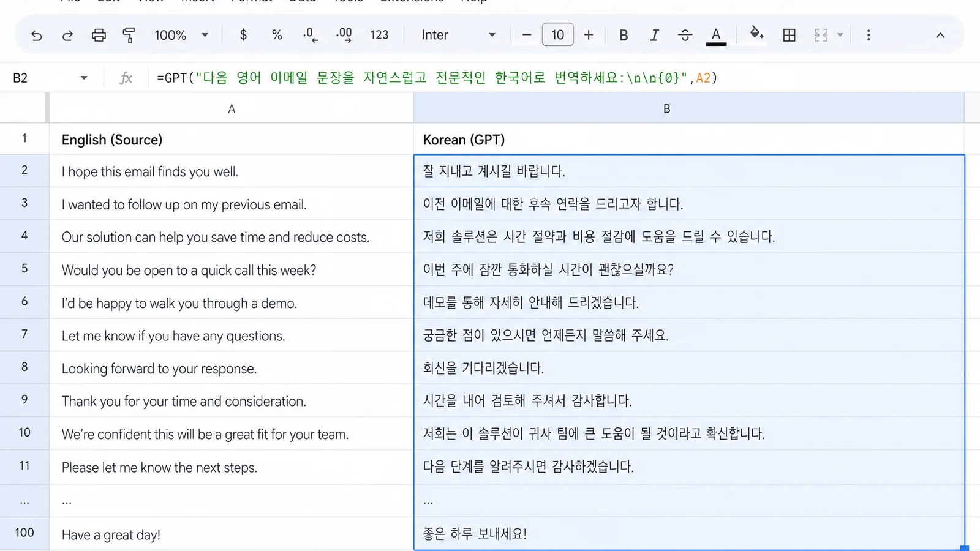
Task: Select cell "Would you be open to a quick call"
Action: [232, 269]
